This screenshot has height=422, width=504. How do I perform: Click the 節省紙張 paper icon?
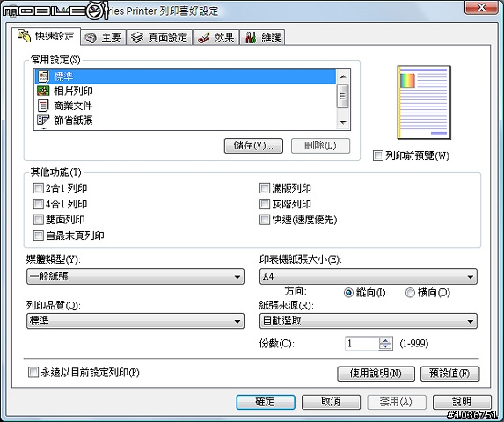[x=43, y=120]
